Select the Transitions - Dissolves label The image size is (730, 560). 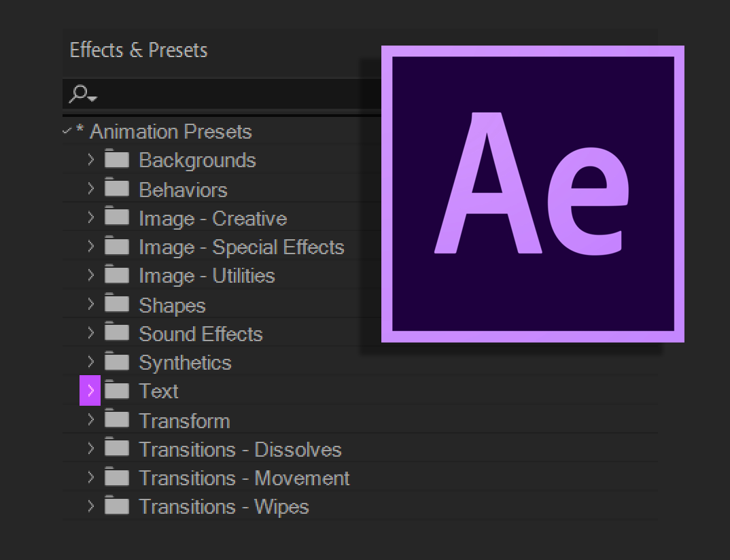(240, 450)
